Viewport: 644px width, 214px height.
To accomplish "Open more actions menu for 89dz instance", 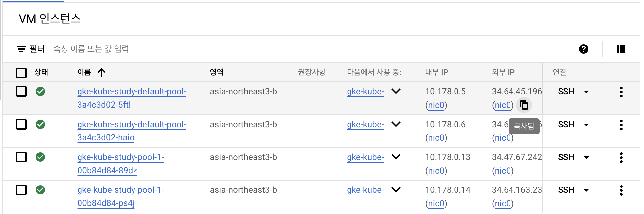I will pos(621,158).
